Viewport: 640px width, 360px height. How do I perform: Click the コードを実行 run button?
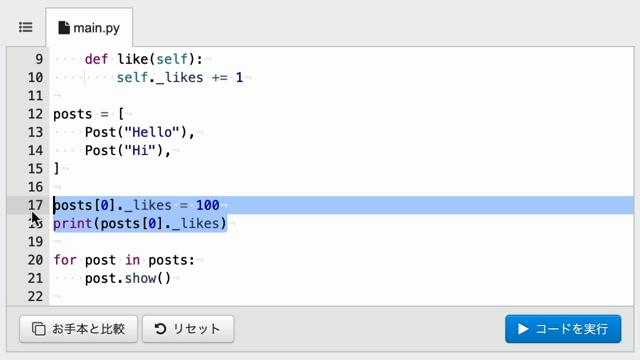[563, 329]
